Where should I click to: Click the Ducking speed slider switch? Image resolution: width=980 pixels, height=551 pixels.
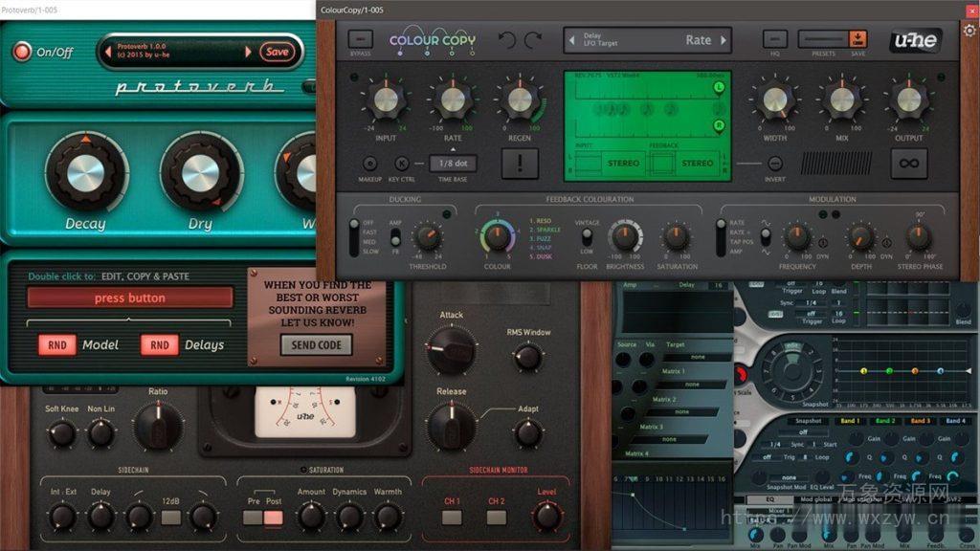354,236
